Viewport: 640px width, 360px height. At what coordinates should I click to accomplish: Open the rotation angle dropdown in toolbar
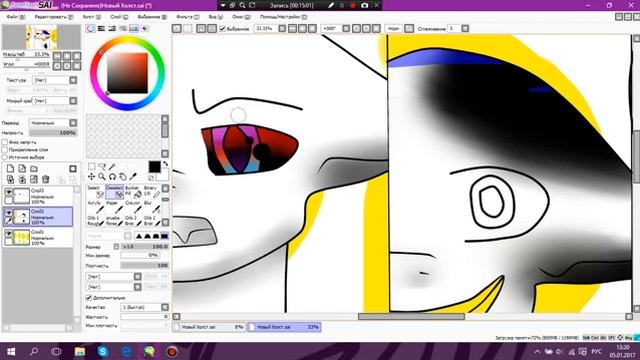click(x=346, y=28)
